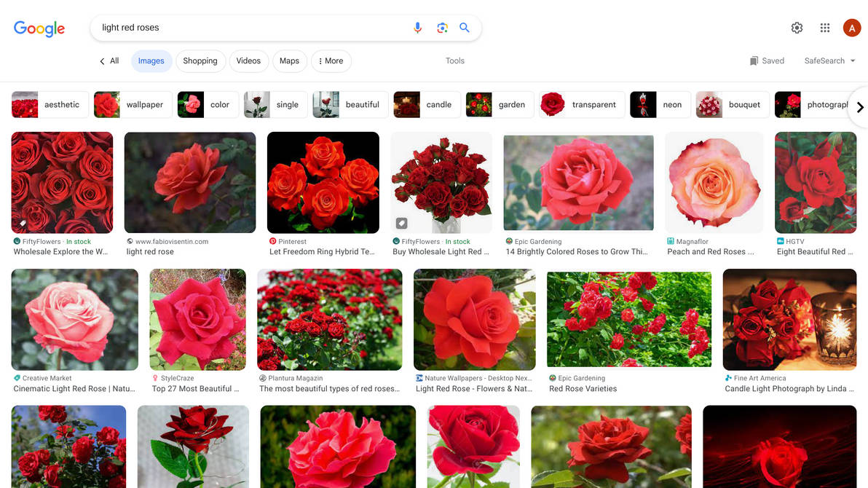Screen dimensions: 868x488
Task: Click the magnifier search button
Action: click(465, 28)
